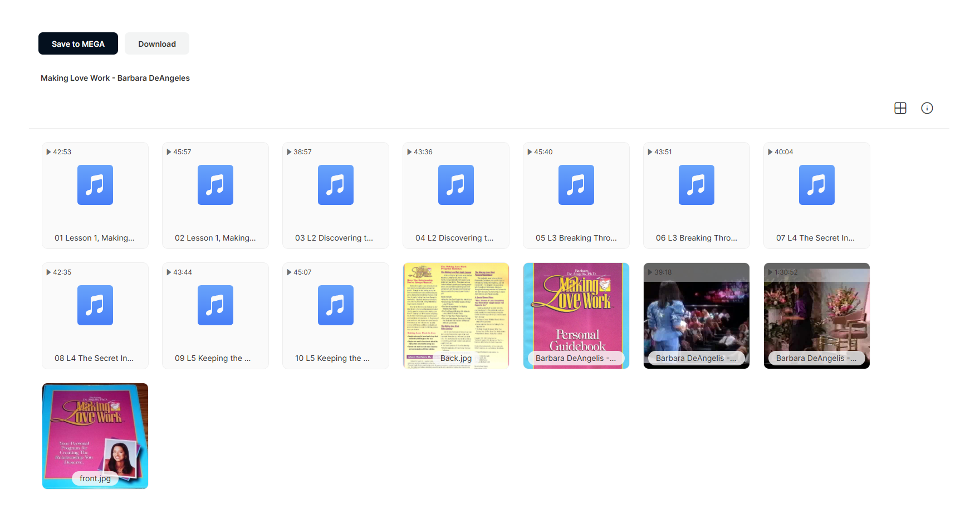Click the 43:44 duration label

182,272
